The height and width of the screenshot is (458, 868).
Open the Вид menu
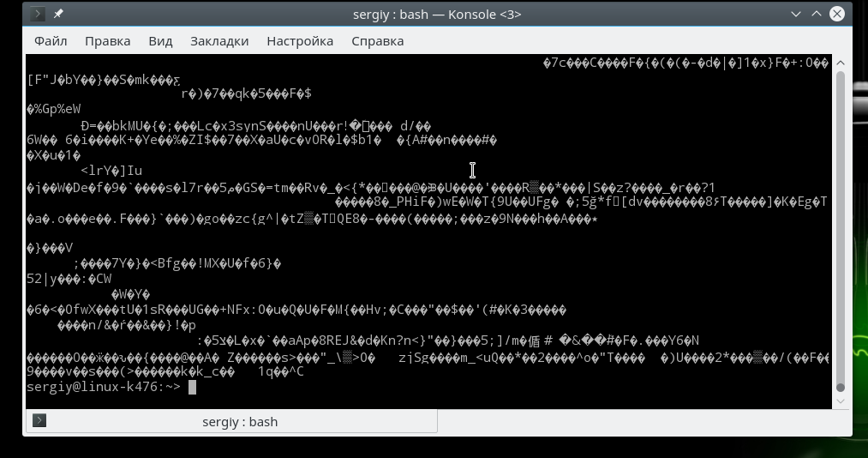(160, 41)
